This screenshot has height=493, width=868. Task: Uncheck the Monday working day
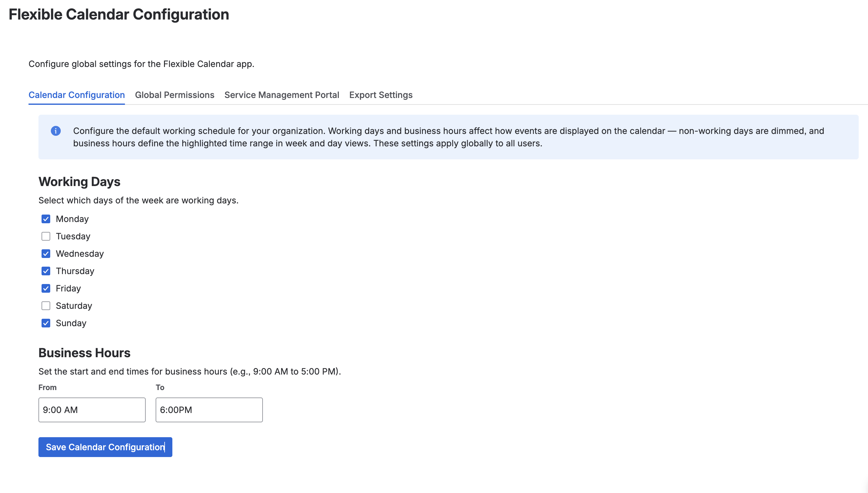(46, 219)
